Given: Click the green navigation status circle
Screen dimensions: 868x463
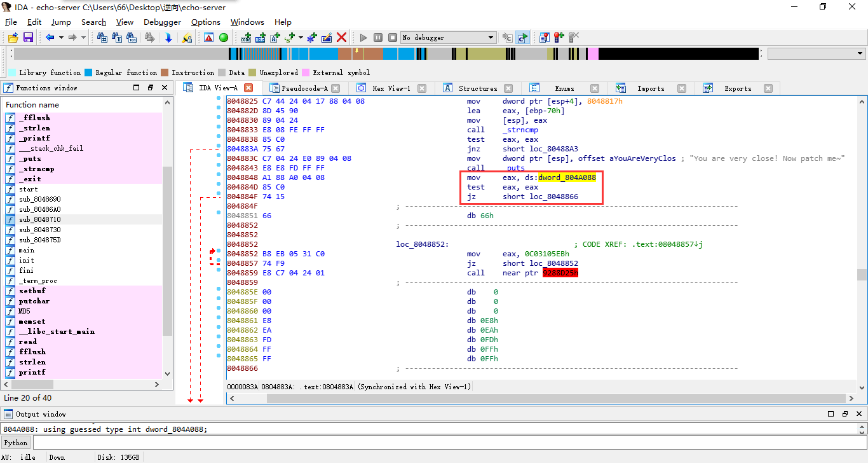Looking at the screenshot, I should 223,38.
